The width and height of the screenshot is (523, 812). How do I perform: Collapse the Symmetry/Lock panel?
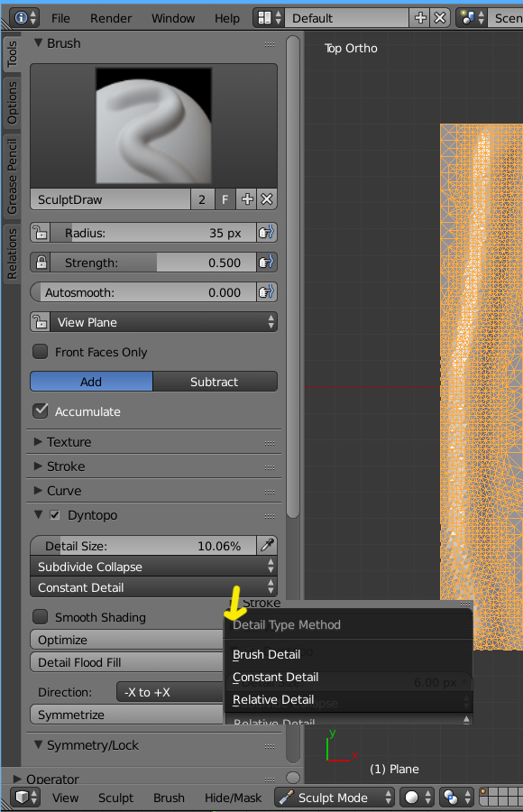pyautogui.click(x=38, y=744)
